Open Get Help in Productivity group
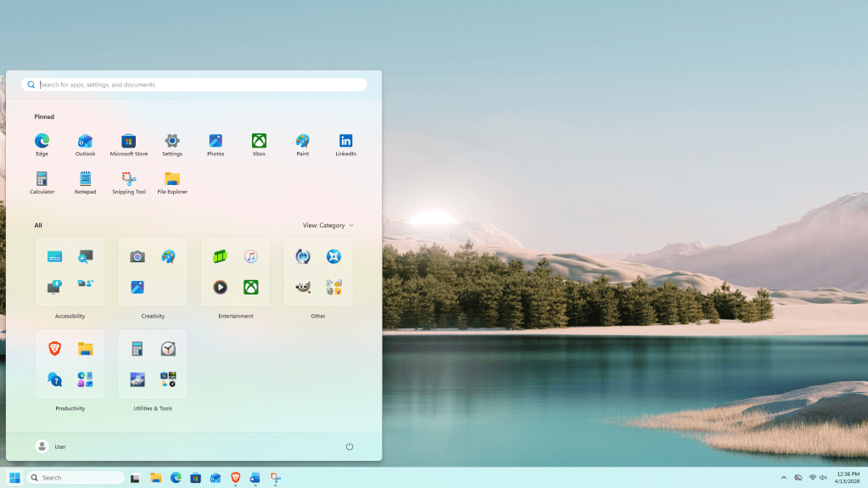 click(x=54, y=379)
